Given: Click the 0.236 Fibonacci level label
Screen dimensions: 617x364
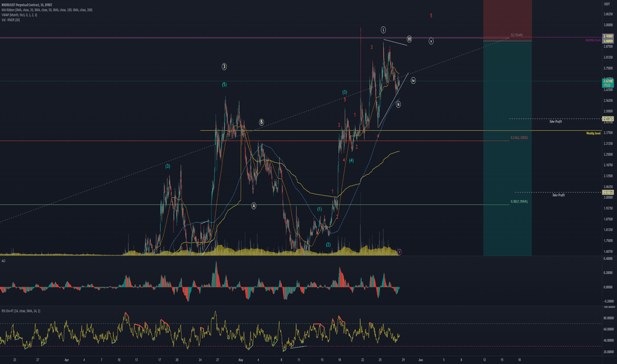Looking at the screenshot, I should coord(519,138).
